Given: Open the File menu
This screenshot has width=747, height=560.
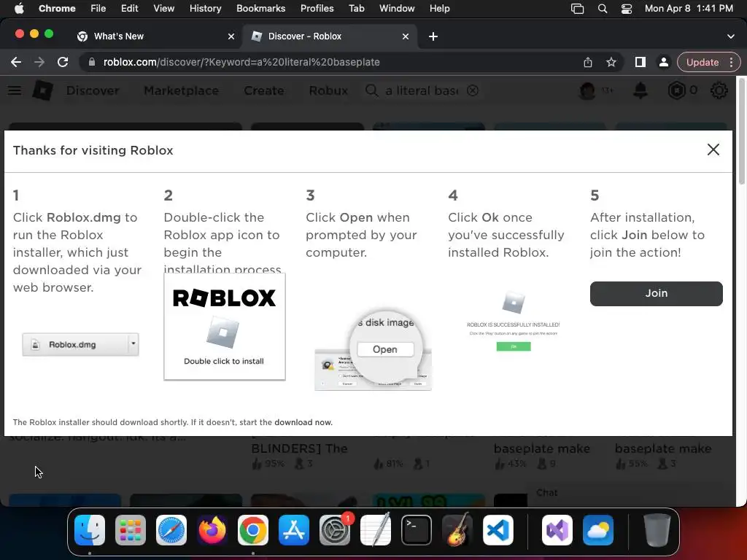Looking at the screenshot, I should click(x=98, y=9).
